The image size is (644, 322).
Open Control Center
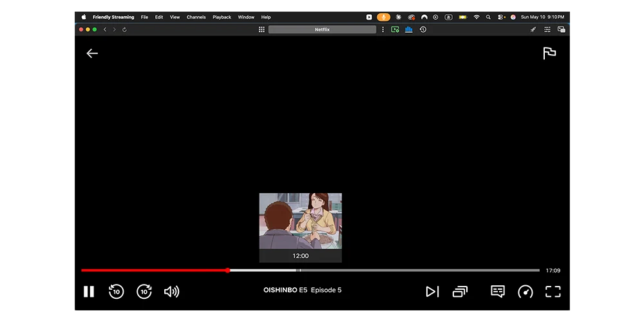coord(501,17)
